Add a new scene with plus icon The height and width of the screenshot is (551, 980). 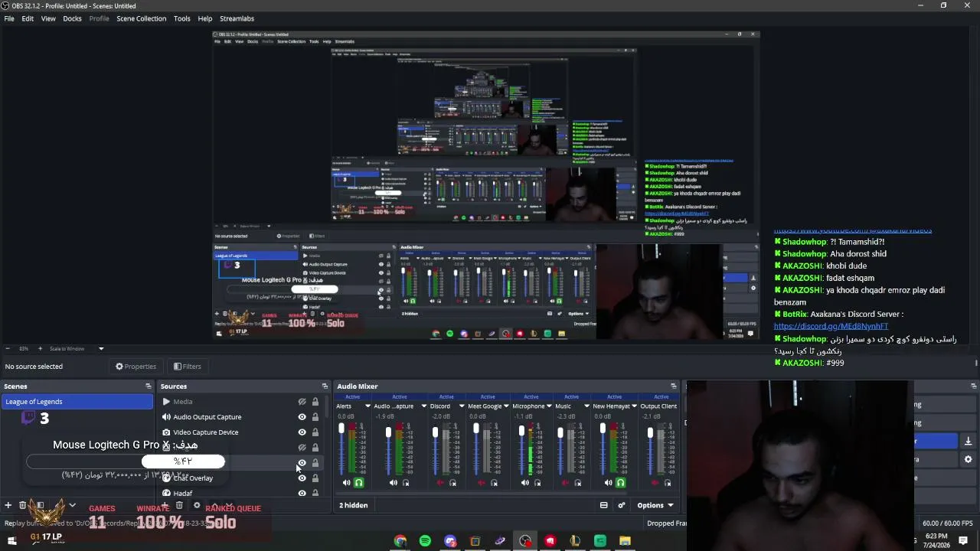pyautogui.click(x=8, y=505)
